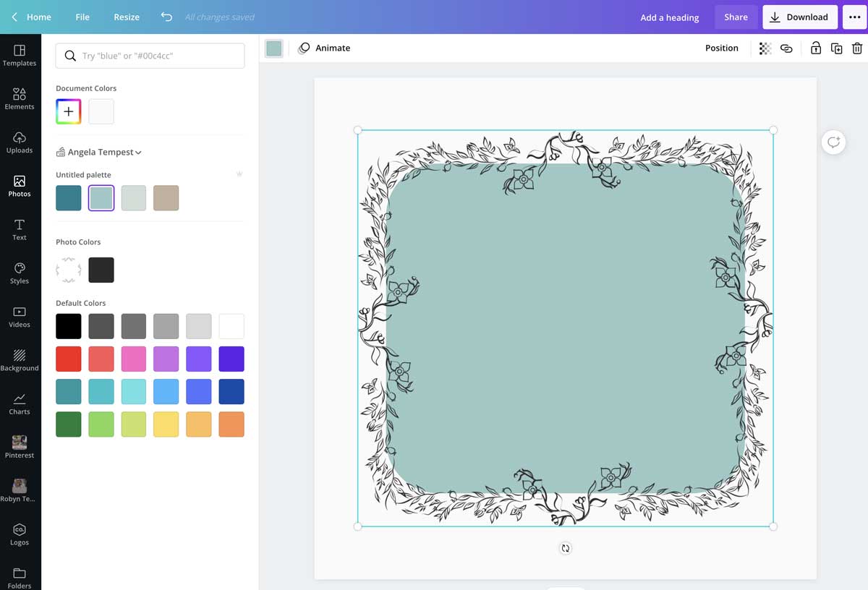Open the Uploads panel
The width and height of the screenshot is (868, 590).
(20, 142)
